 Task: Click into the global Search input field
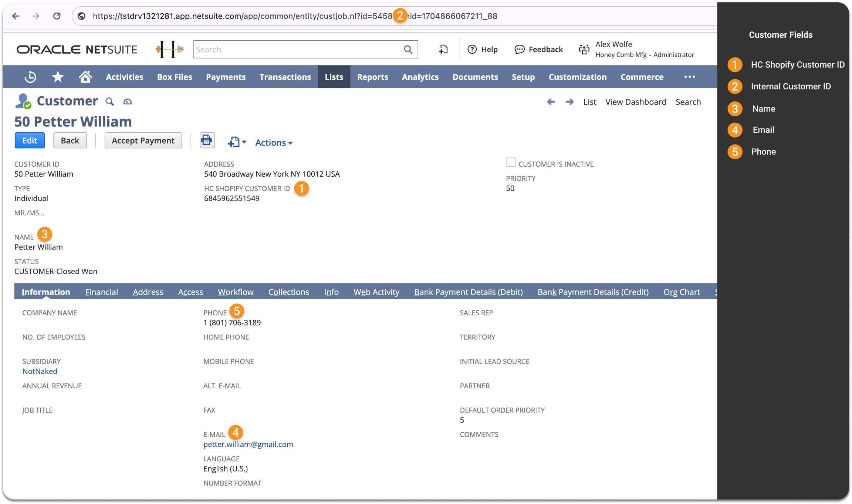(298, 49)
